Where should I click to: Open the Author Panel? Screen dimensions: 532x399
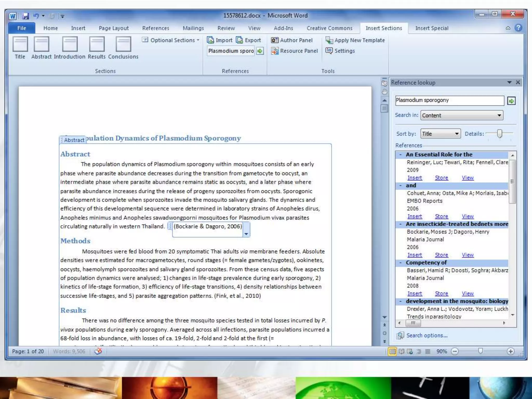coord(292,40)
